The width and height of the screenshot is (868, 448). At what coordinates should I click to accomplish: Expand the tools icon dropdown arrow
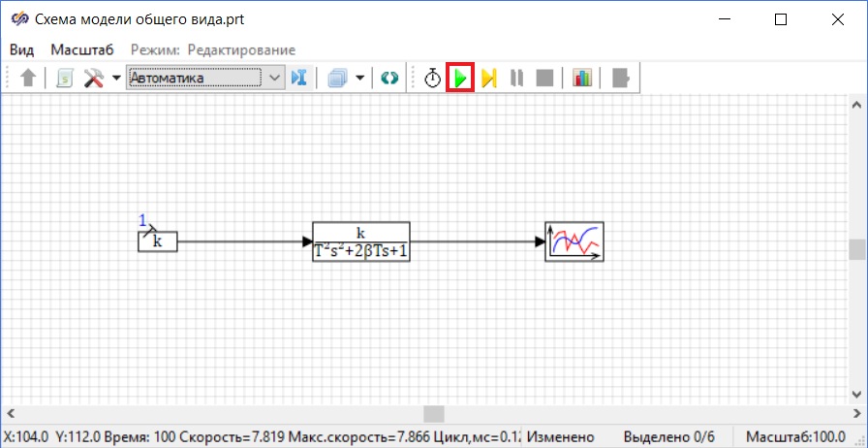click(x=116, y=79)
